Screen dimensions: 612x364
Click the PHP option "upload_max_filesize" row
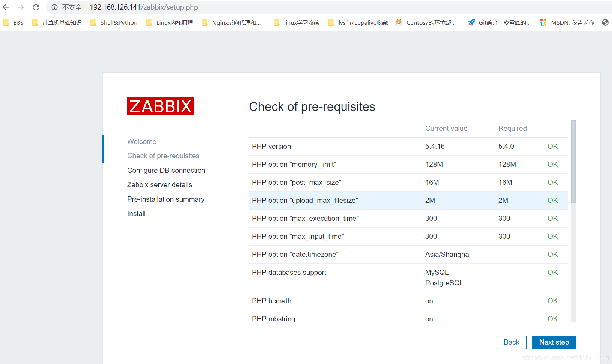pyautogui.click(x=408, y=201)
